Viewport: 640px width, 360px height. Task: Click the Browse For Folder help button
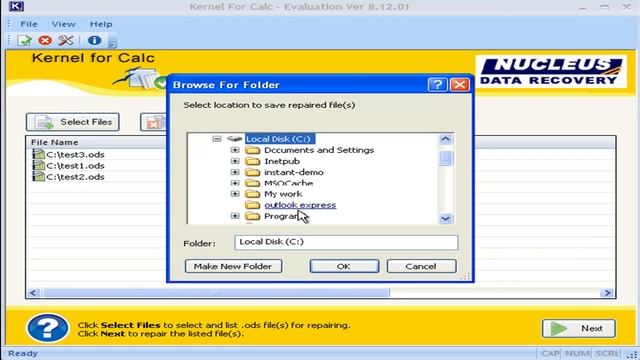(437, 84)
